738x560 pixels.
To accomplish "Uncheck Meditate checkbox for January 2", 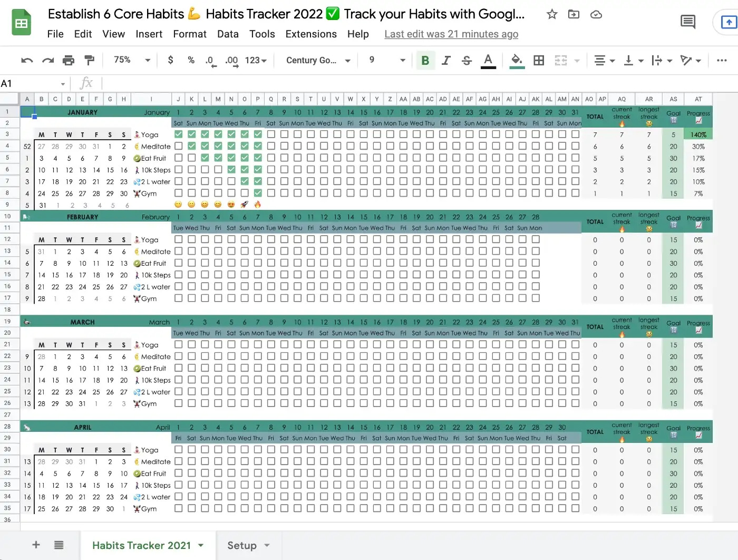I will pos(191,146).
